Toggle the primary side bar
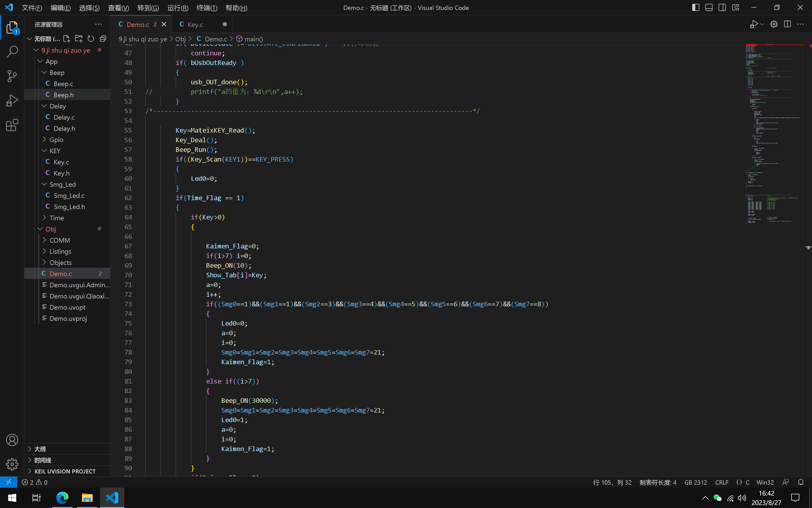Screen dimensions: 812x508 pyautogui.click(x=696, y=7)
